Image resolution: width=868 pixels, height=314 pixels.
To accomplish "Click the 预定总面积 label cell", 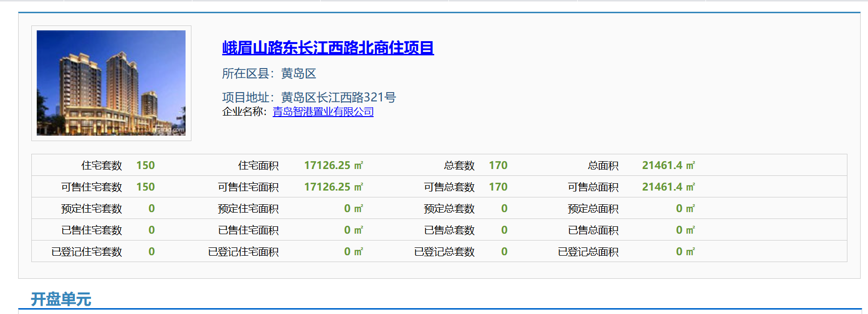I will 593,209.
